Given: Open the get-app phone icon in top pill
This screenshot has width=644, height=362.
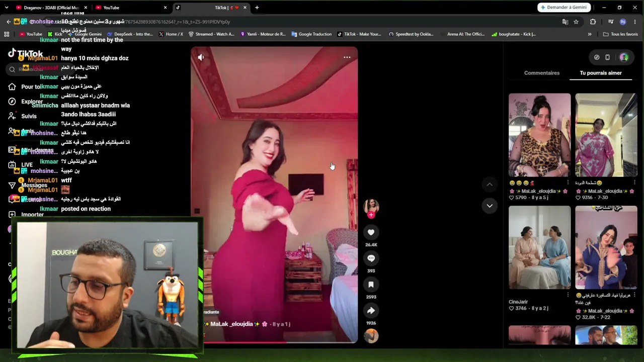Looking at the screenshot, I should tap(607, 57).
